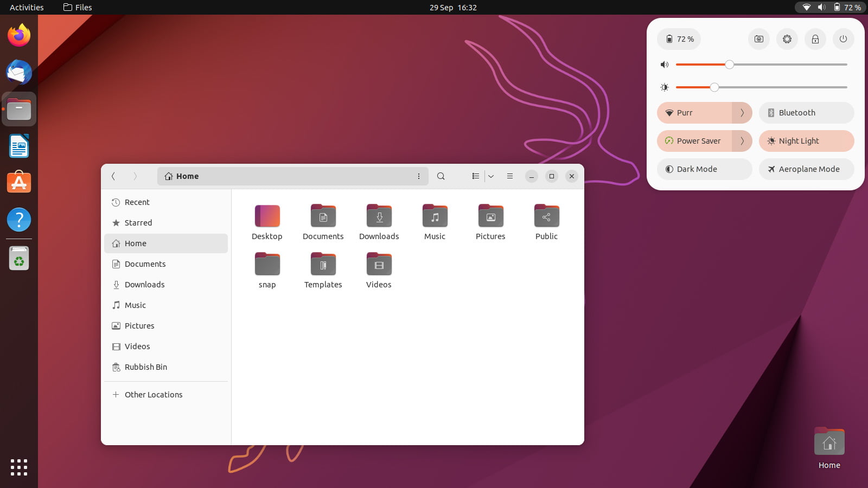The width and height of the screenshot is (868, 488).
Task: Click Other Locations in the sidebar
Action: point(154,394)
